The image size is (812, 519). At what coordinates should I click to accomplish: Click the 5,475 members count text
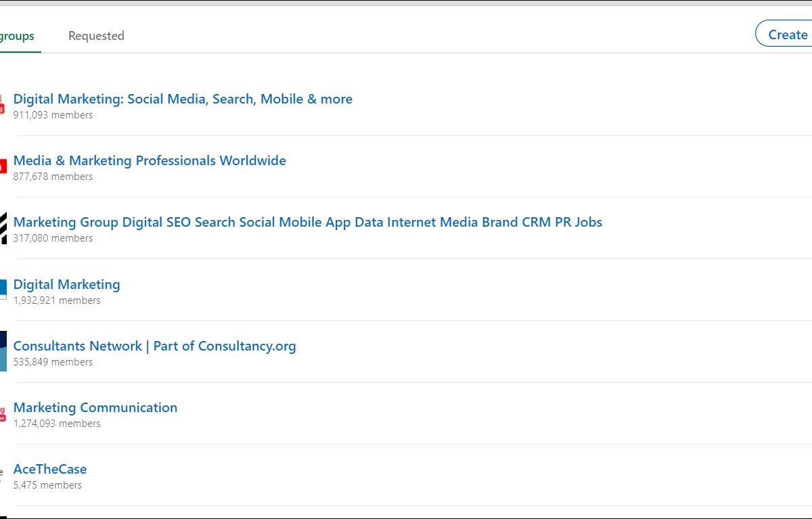(x=47, y=485)
